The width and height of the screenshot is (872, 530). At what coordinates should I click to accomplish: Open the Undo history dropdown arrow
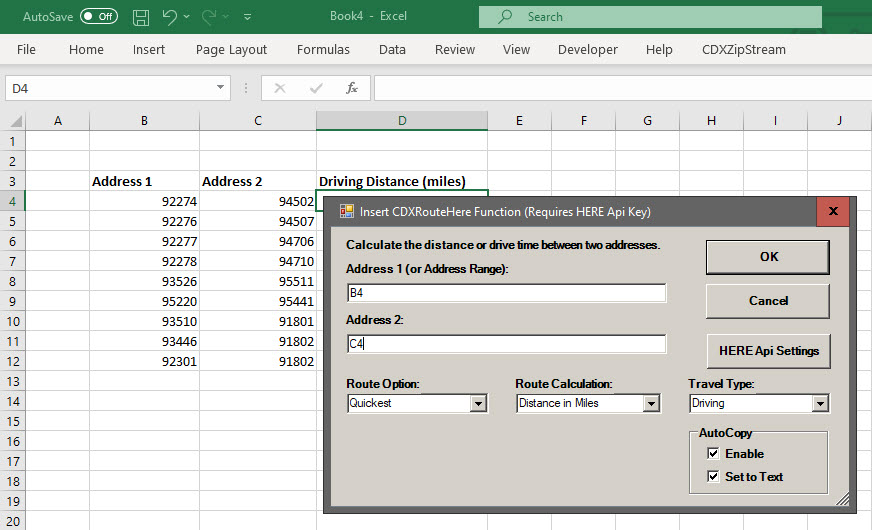click(x=186, y=17)
